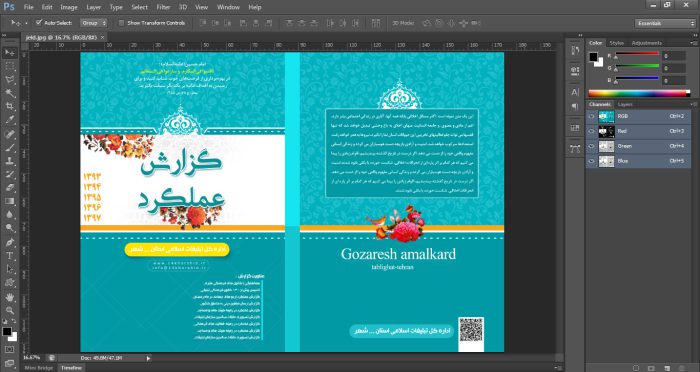Select the Clone Stamp tool
The width and height of the screenshot is (700, 372).
click(x=10, y=161)
